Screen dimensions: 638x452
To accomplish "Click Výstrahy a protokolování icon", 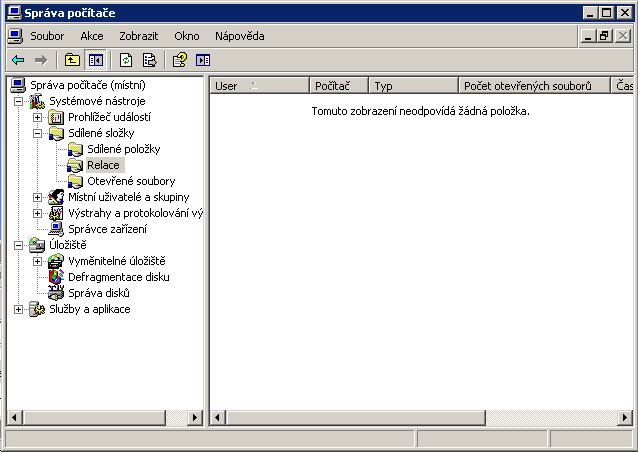I will coord(56,213).
